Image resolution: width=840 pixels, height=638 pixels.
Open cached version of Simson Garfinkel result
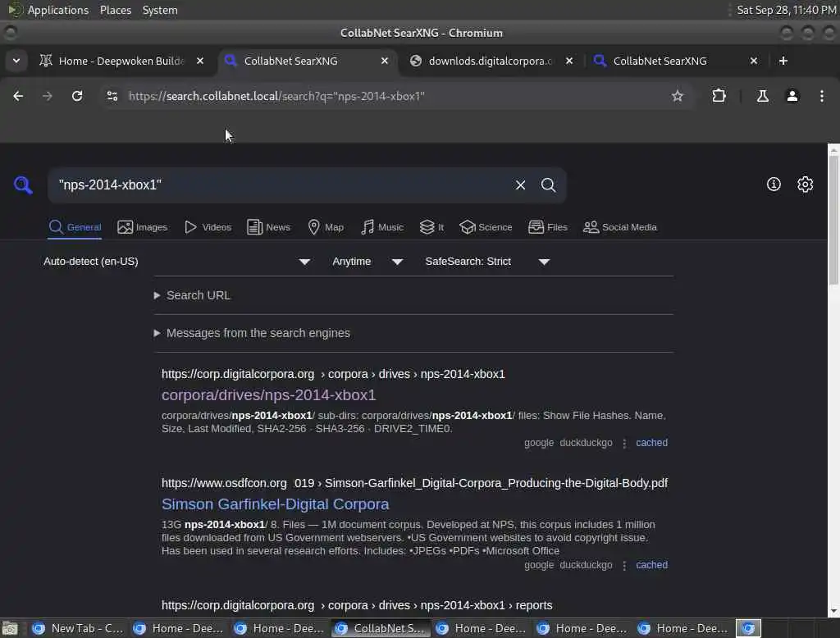tap(651, 565)
